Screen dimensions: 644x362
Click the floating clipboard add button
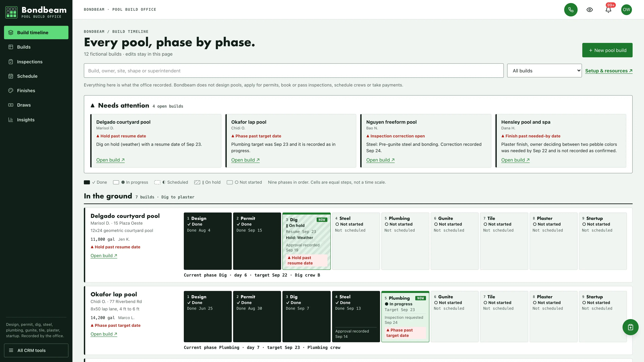click(630, 327)
